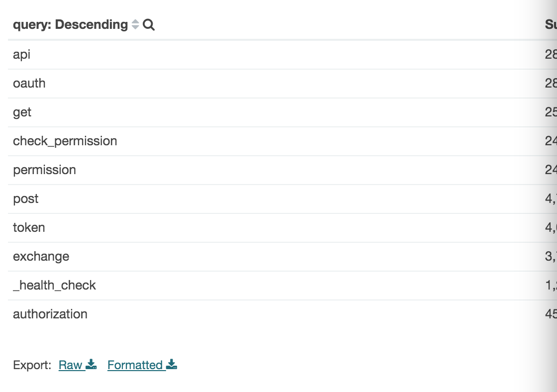Select the 'post' row
The height and width of the screenshot is (392, 557).
click(26, 198)
